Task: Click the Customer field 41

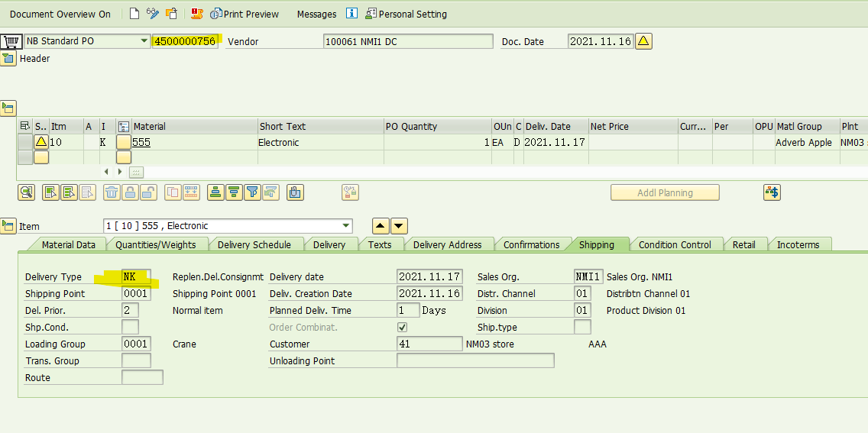Action: coord(429,344)
